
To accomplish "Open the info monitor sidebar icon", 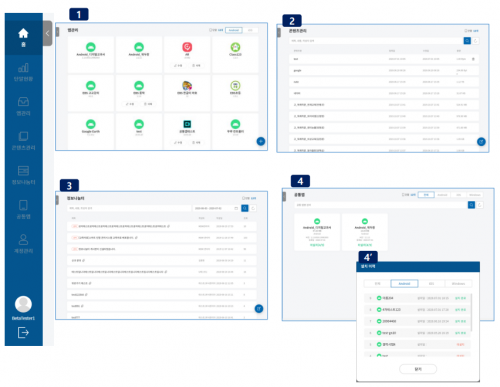I will (x=23, y=175).
